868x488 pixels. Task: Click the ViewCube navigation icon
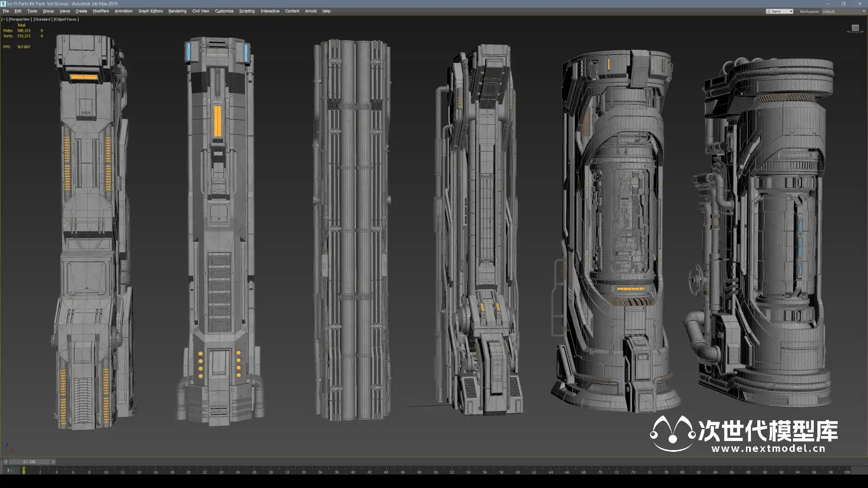[x=855, y=28]
